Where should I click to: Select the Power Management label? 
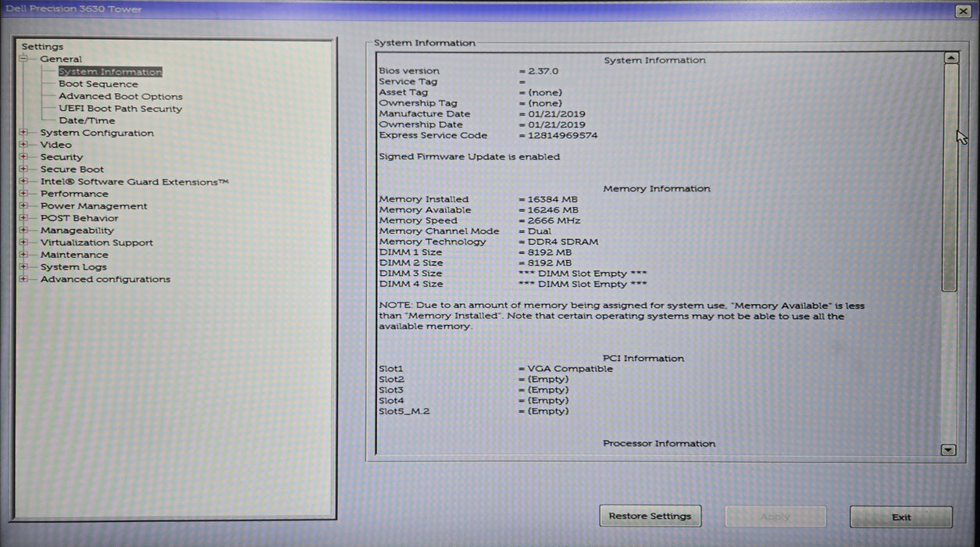(94, 206)
